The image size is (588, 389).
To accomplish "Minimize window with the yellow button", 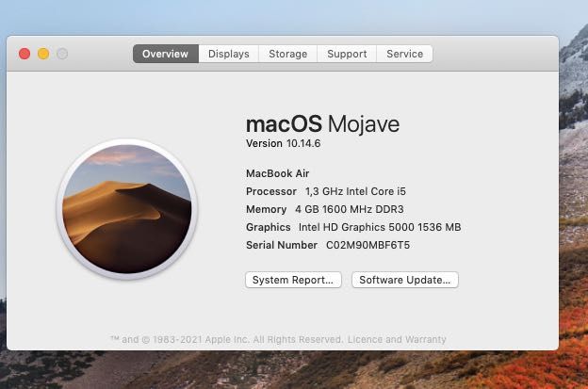I will [43, 54].
